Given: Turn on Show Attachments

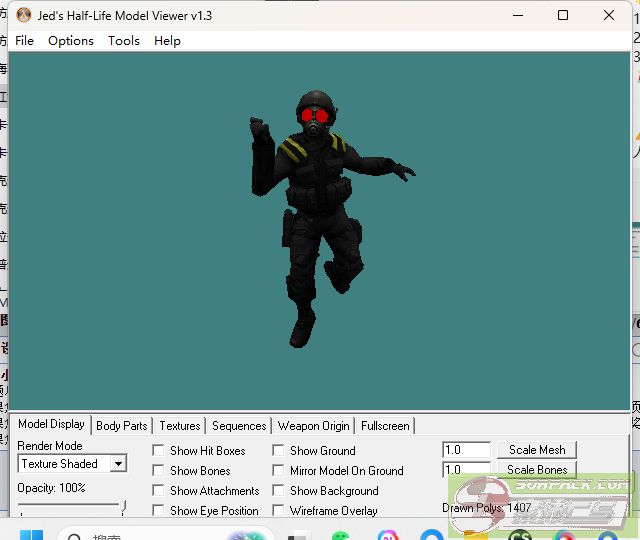Looking at the screenshot, I should (x=158, y=491).
